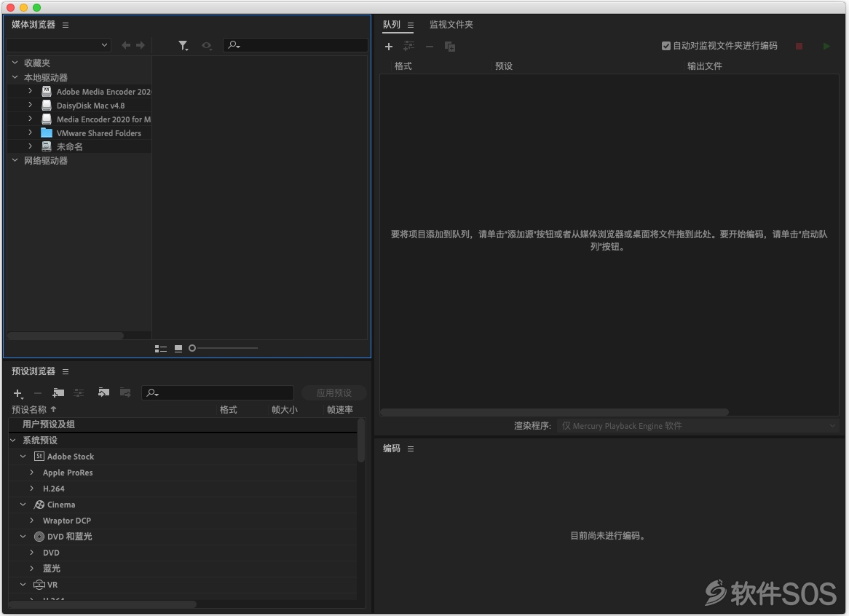The image size is (849, 616).
Task: Click the 编码 panel tab
Action: click(392, 449)
